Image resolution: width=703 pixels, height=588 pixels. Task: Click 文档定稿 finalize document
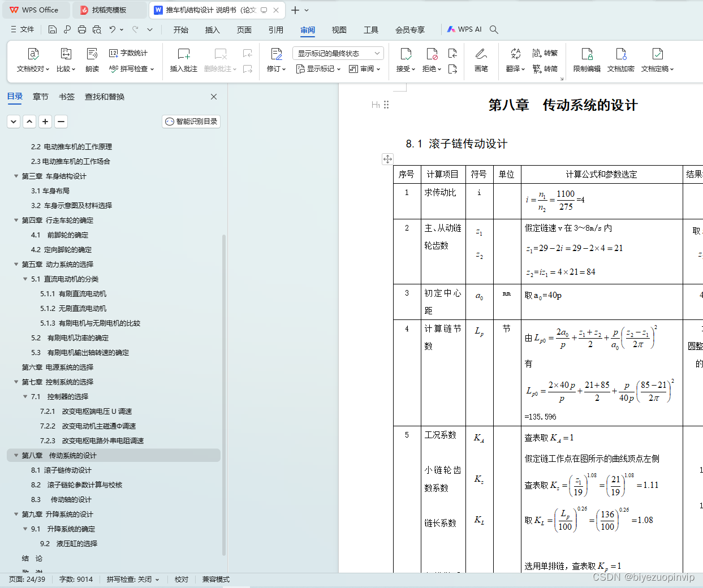(657, 60)
